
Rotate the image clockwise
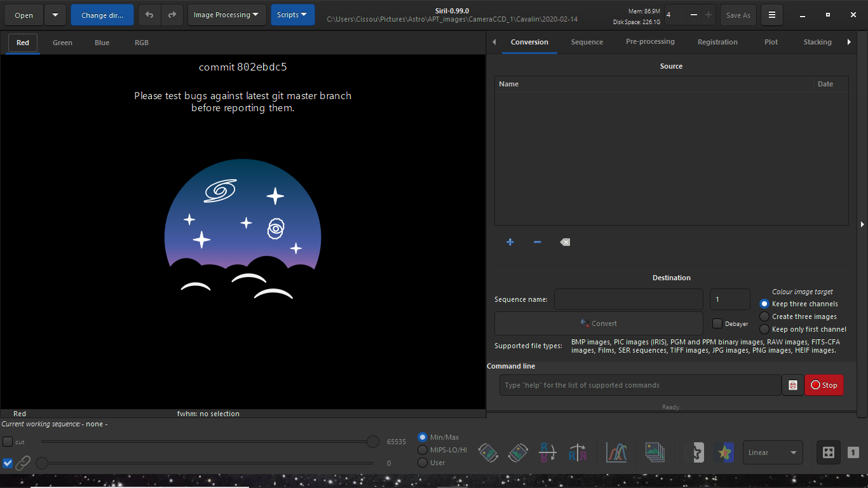(x=518, y=452)
